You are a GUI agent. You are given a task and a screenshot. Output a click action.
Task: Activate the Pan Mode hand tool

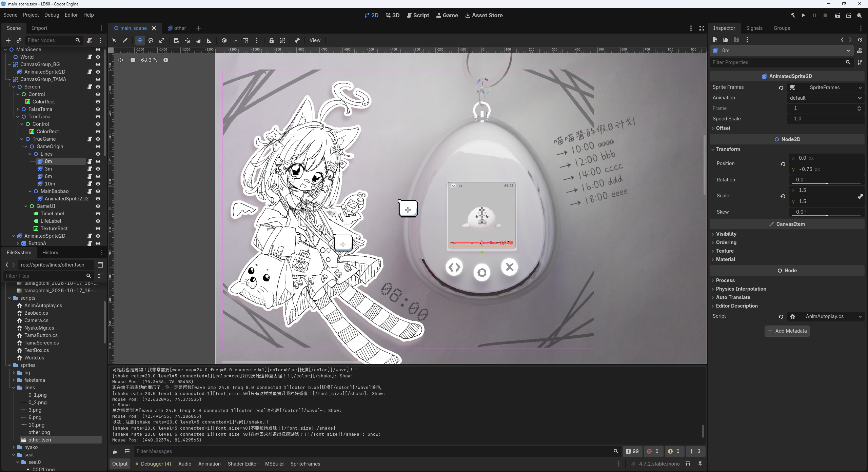(198, 40)
